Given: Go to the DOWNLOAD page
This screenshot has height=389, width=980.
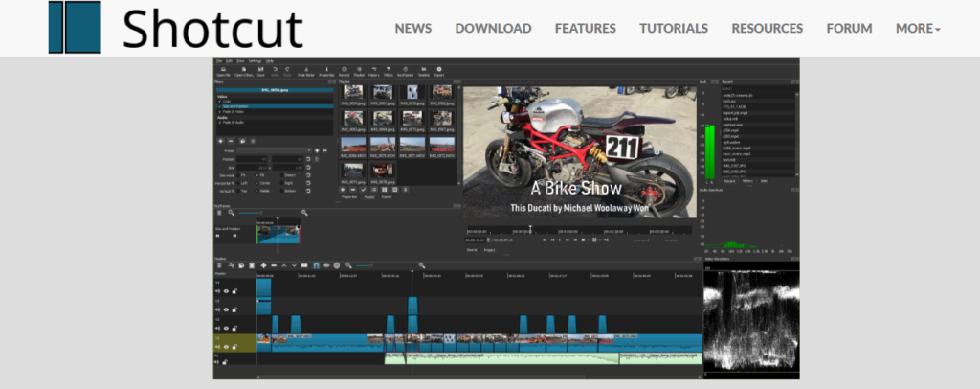Looking at the screenshot, I should (493, 28).
